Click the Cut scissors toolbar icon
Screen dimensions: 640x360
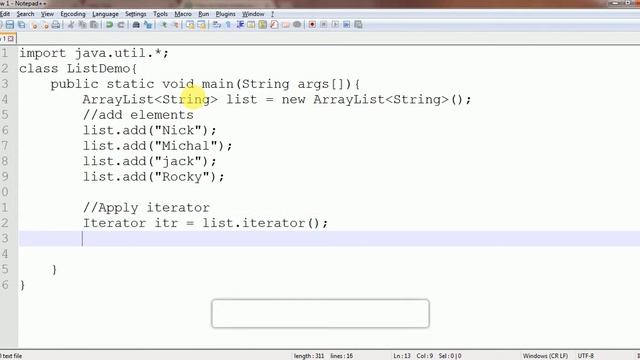[71, 24]
